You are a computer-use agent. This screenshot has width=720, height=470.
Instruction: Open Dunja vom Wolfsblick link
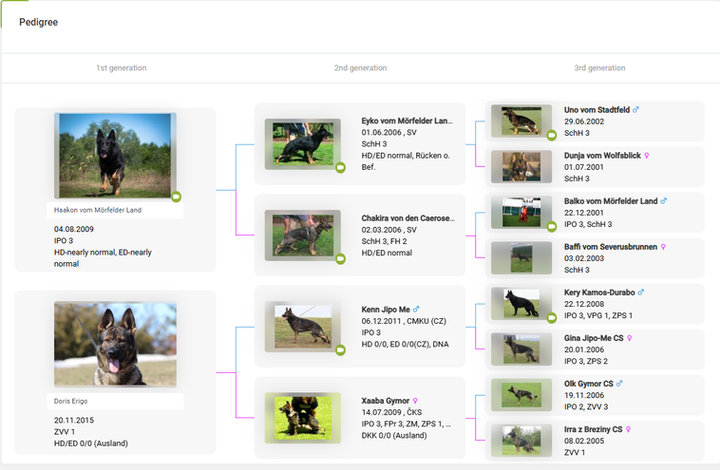(602, 155)
